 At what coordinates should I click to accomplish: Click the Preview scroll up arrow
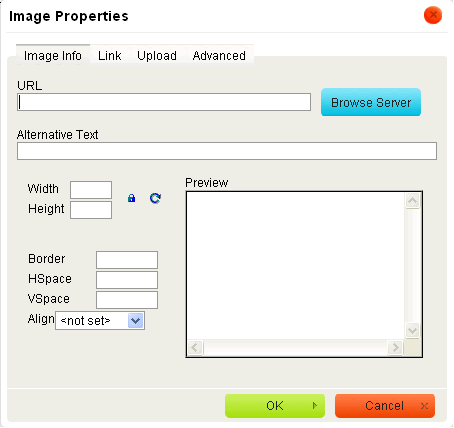click(412, 201)
